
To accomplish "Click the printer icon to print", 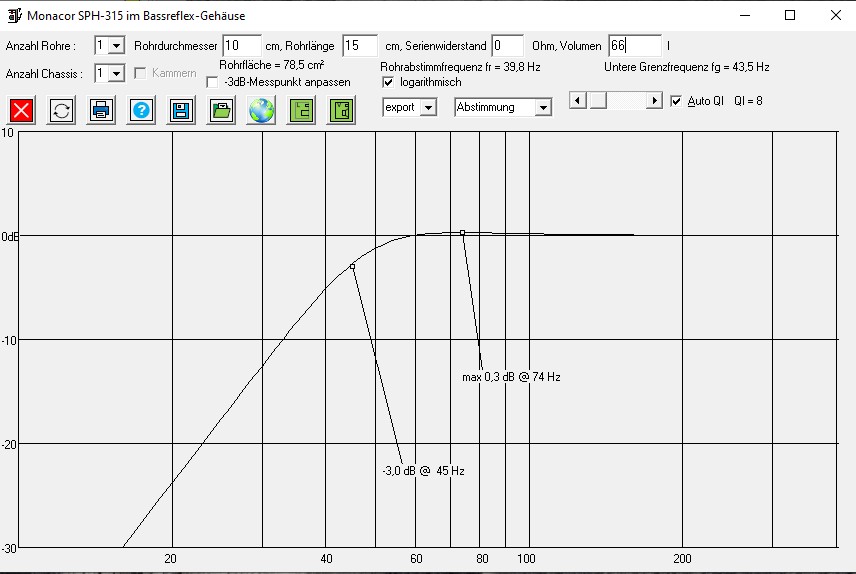I will [101, 110].
